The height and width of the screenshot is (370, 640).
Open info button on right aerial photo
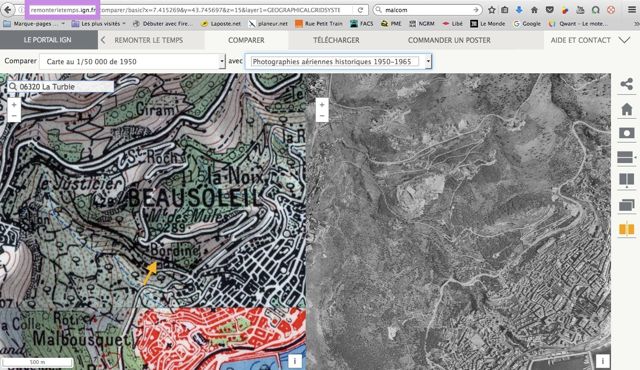[602, 361]
